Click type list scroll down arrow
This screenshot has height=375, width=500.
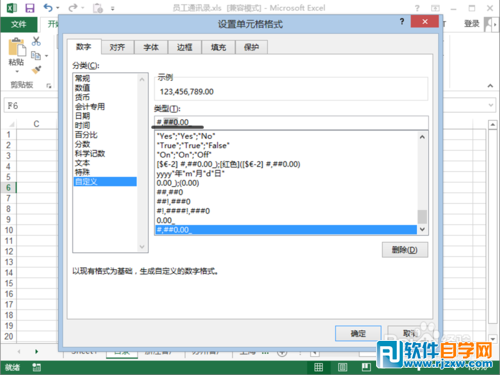(x=422, y=229)
